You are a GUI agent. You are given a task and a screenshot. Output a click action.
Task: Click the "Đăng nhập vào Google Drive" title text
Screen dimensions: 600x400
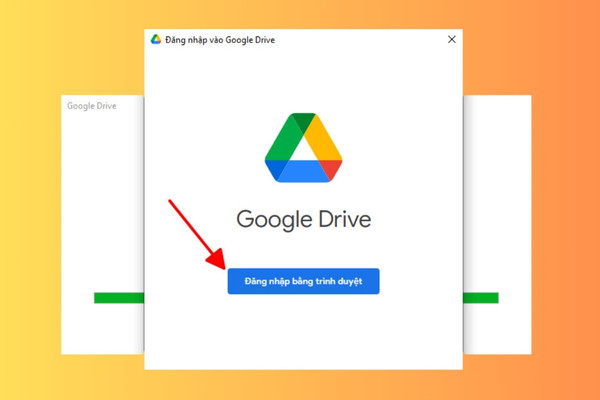coord(220,40)
